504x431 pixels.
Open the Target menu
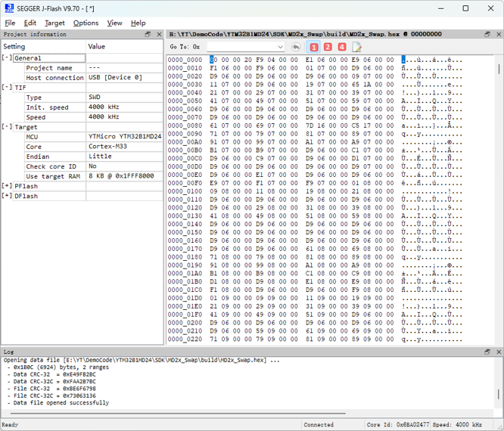54,23
